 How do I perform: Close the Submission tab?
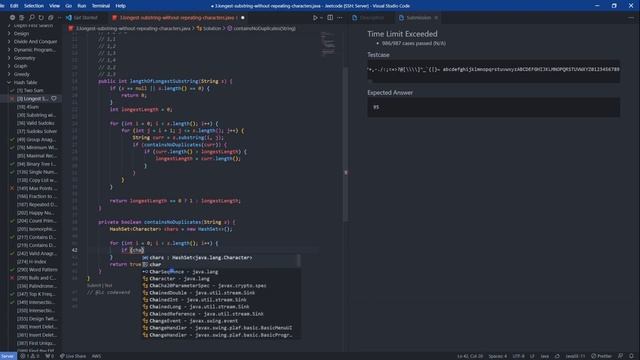[436, 18]
